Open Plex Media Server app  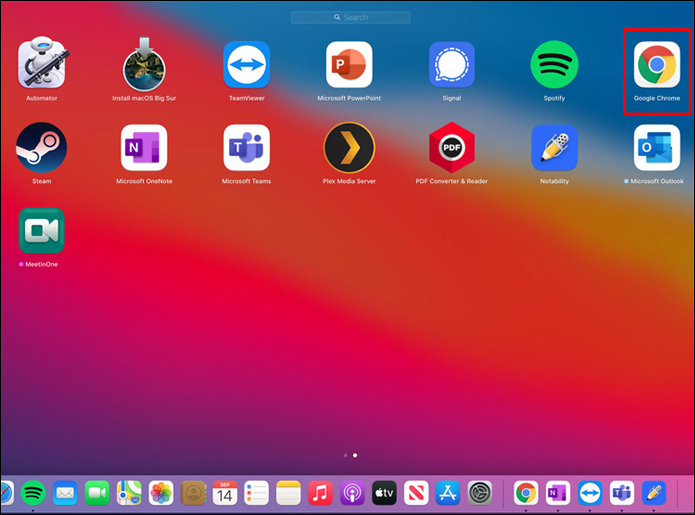[x=349, y=148]
